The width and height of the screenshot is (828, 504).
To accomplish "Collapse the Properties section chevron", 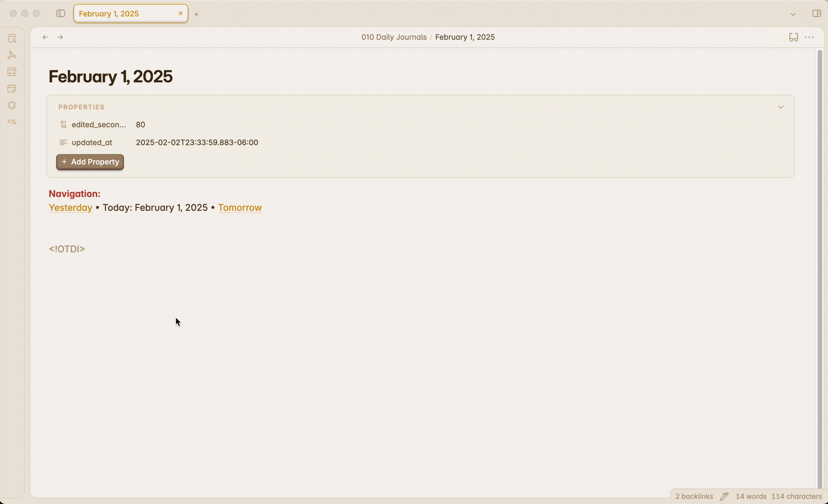I will (x=781, y=107).
